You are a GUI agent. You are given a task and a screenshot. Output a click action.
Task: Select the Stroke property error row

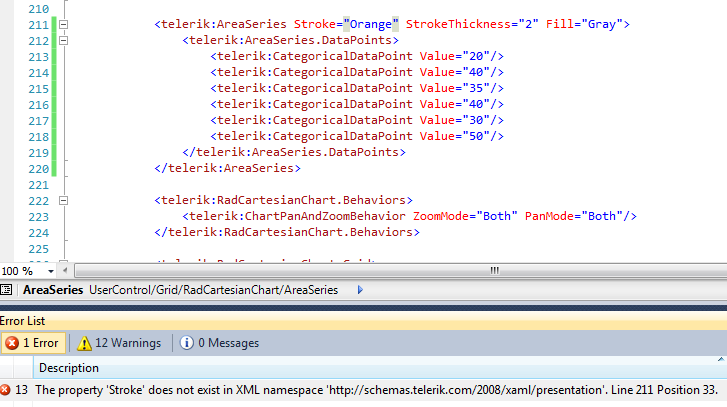click(364, 390)
